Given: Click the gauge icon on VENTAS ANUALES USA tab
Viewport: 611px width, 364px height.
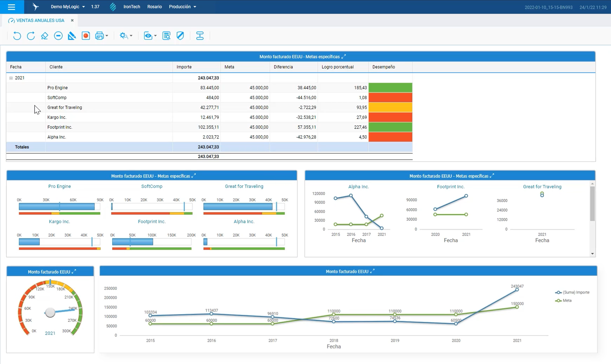Looking at the screenshot, I should 11,21.
